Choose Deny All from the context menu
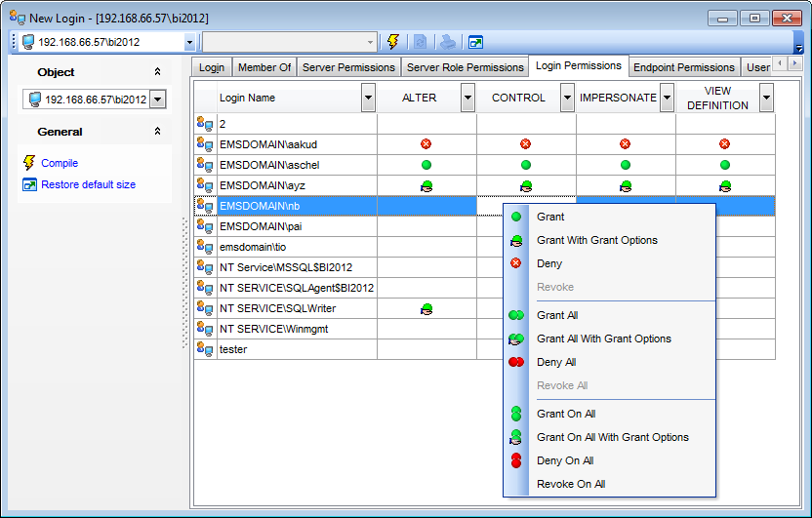 610,362
